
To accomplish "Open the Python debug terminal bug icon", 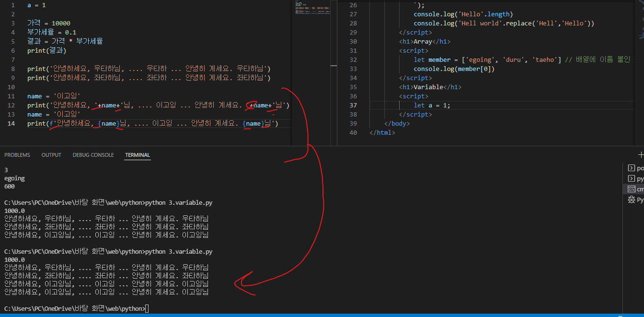I will (632, 200).
